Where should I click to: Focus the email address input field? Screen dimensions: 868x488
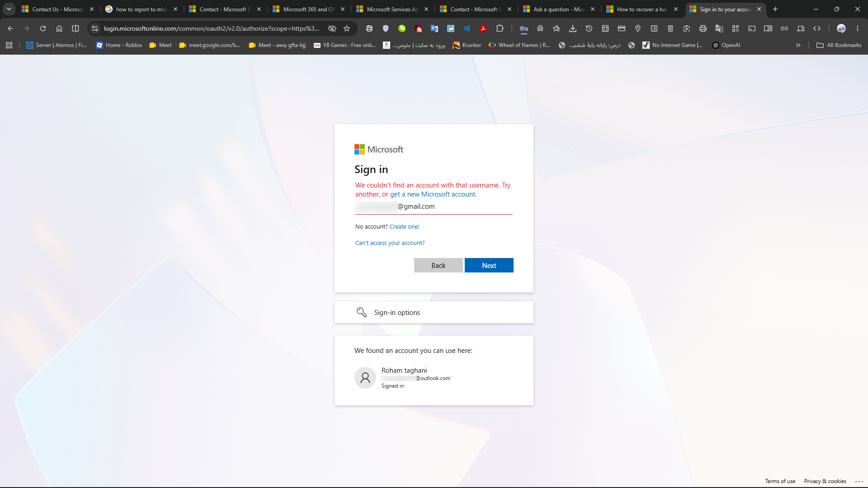434,206
